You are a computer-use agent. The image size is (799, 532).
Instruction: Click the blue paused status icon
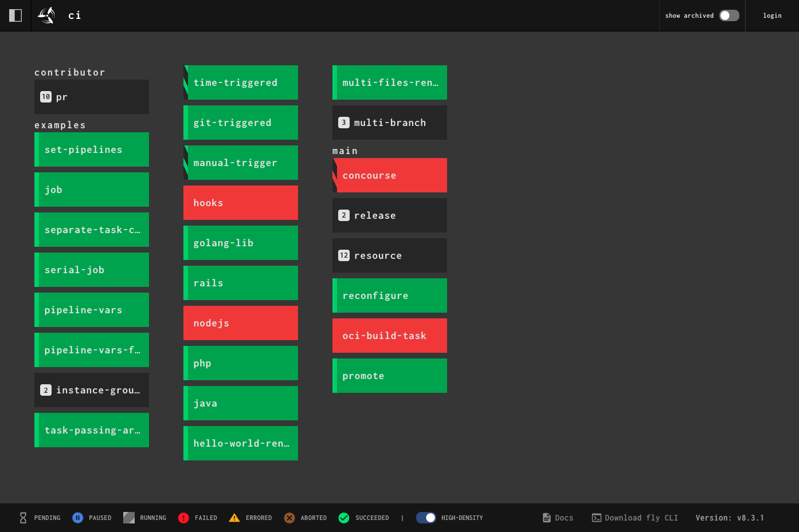click(78, 518)
